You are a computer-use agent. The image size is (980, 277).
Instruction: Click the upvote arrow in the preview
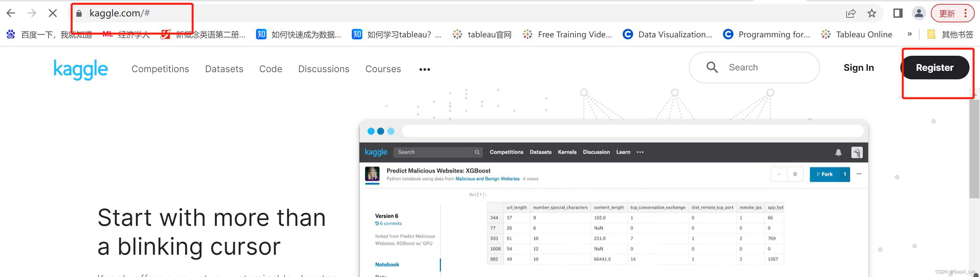coord(779,174)
